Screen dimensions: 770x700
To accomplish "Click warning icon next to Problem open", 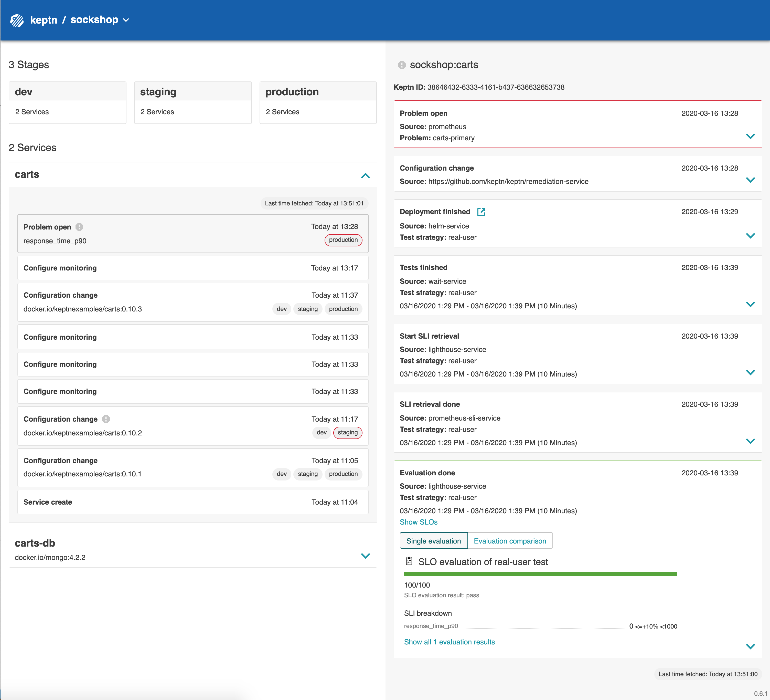I will tap(79, 227).
